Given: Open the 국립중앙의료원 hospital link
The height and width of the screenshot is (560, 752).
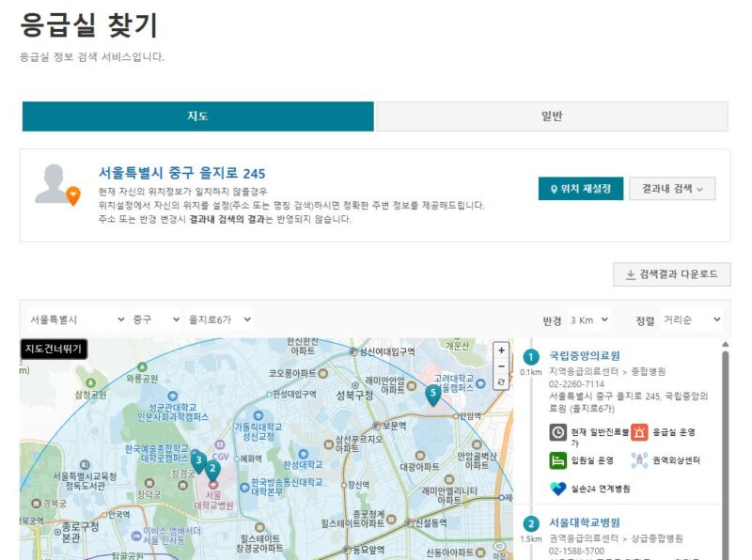Looking at the screenshot, I should coord(585,356).
